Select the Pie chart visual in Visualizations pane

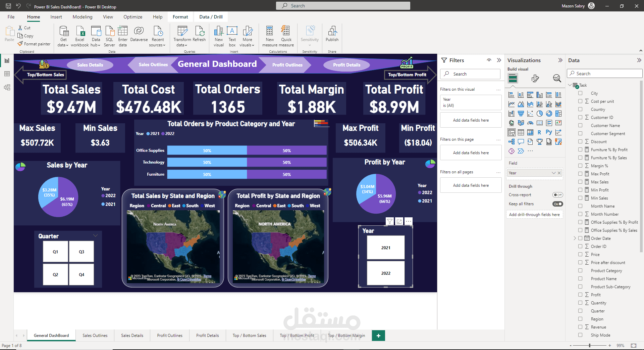click(540, 113)
